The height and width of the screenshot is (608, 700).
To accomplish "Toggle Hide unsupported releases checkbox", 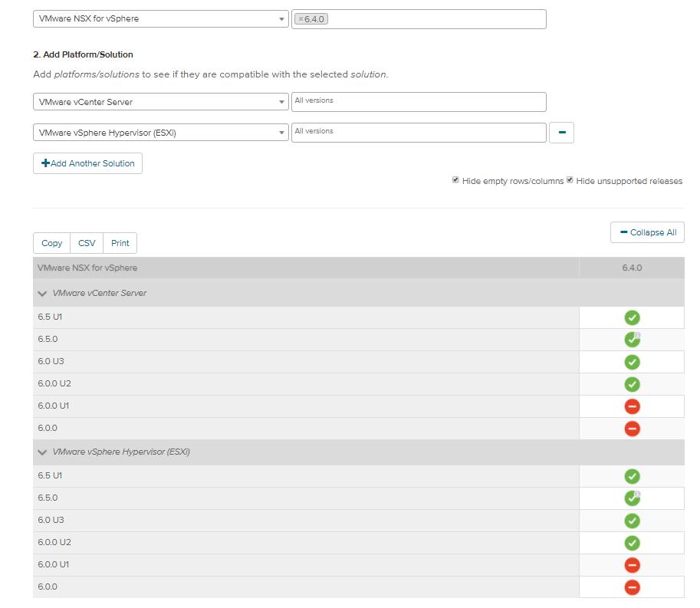I will 570,180.
